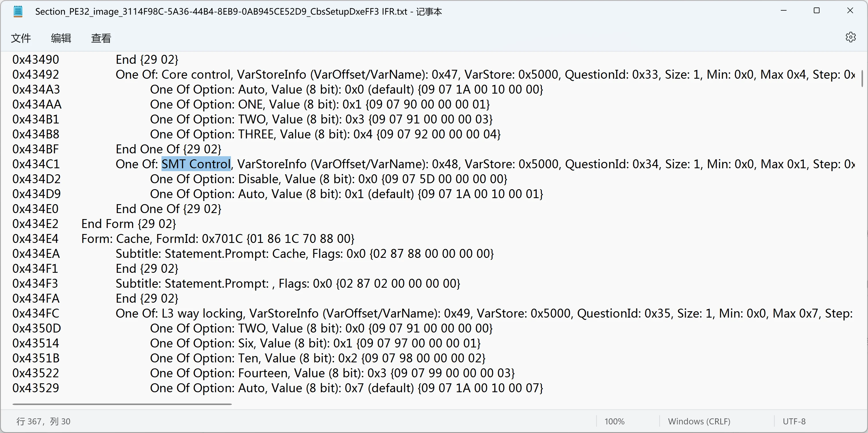This screenshot has width=868, height=433.
Task: Click the 'Auto, Value 0x1 (default)' option line
Action: click(x=347, y=194)
